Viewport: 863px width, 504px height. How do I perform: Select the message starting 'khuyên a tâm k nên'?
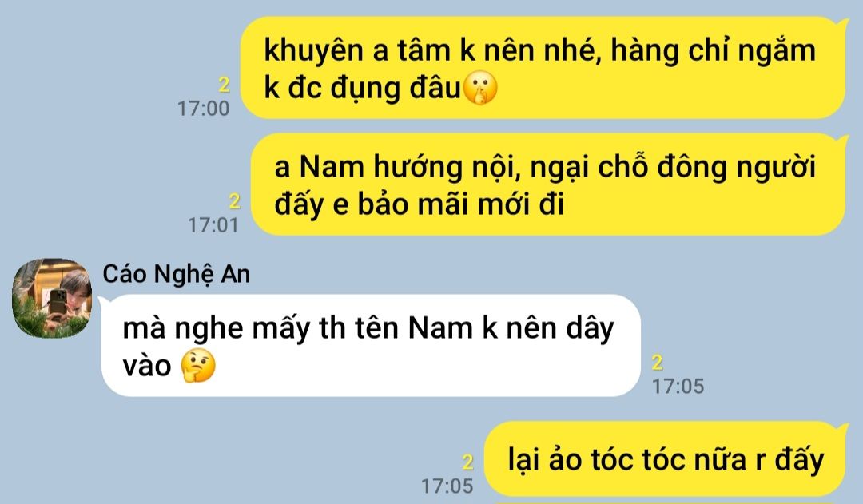tap(543, 68)
